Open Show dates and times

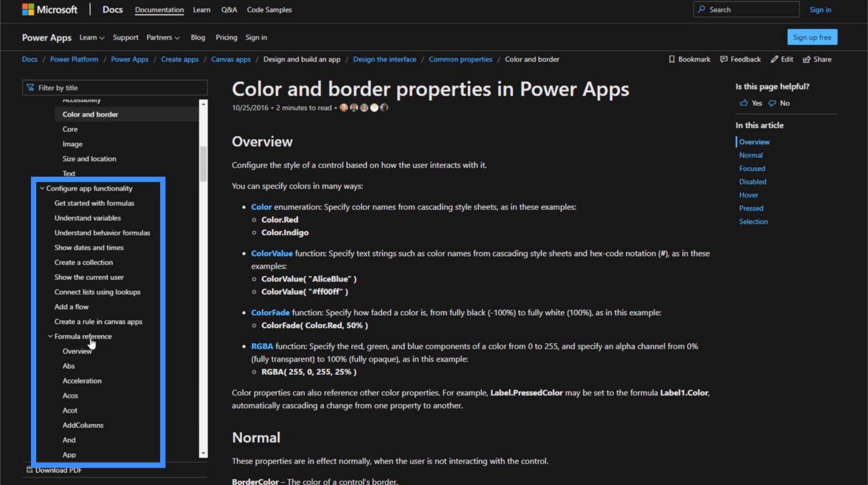(x=89, y=248)
